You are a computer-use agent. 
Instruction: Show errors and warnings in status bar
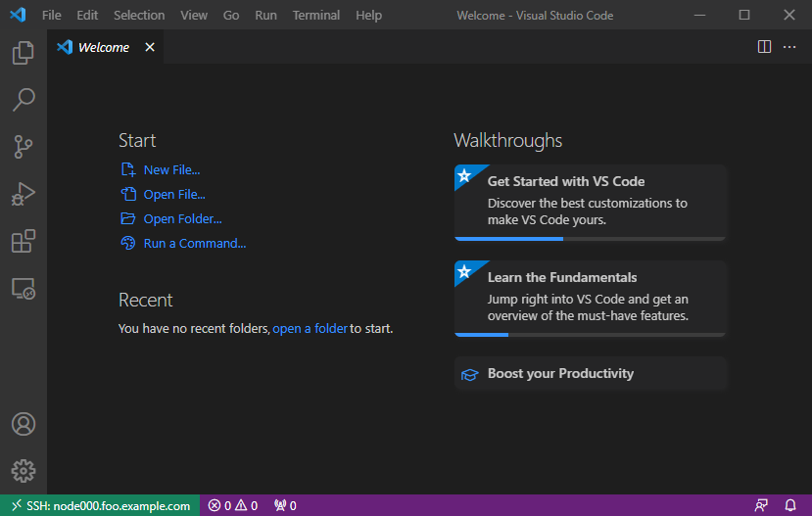(x=233, y=505)
